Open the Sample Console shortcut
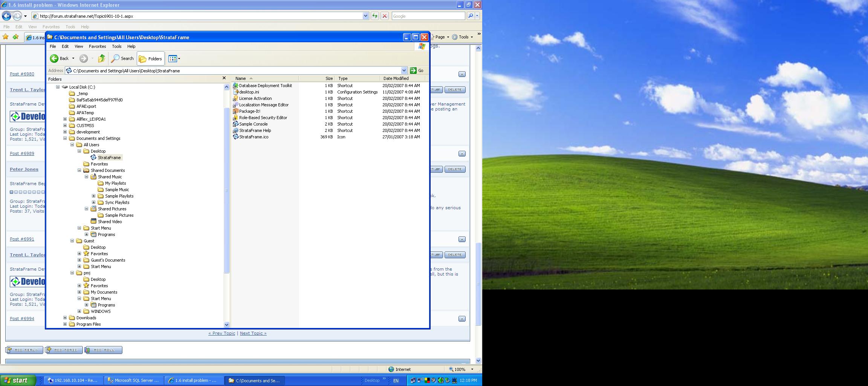Viewport: 868px width, 386px height. (x=253, y=124)
